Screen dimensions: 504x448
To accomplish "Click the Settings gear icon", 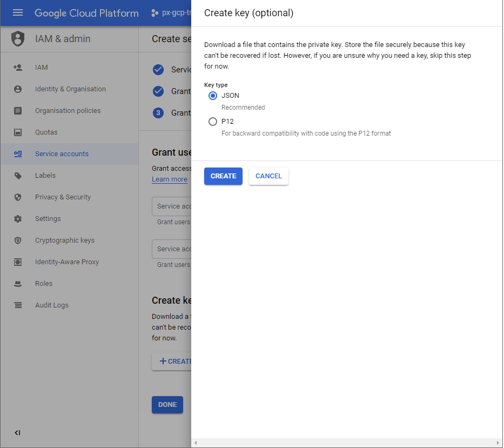I will [18, 219].
